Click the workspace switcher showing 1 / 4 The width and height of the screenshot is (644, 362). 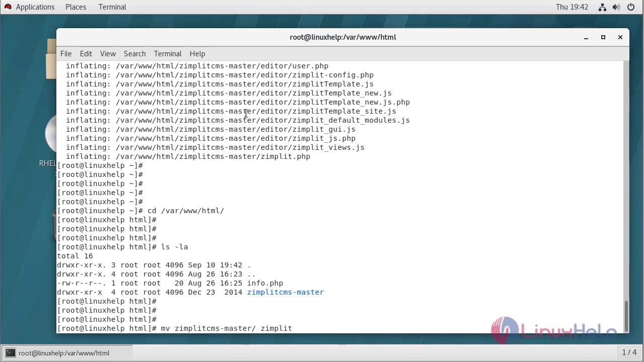tap(629, 353)
